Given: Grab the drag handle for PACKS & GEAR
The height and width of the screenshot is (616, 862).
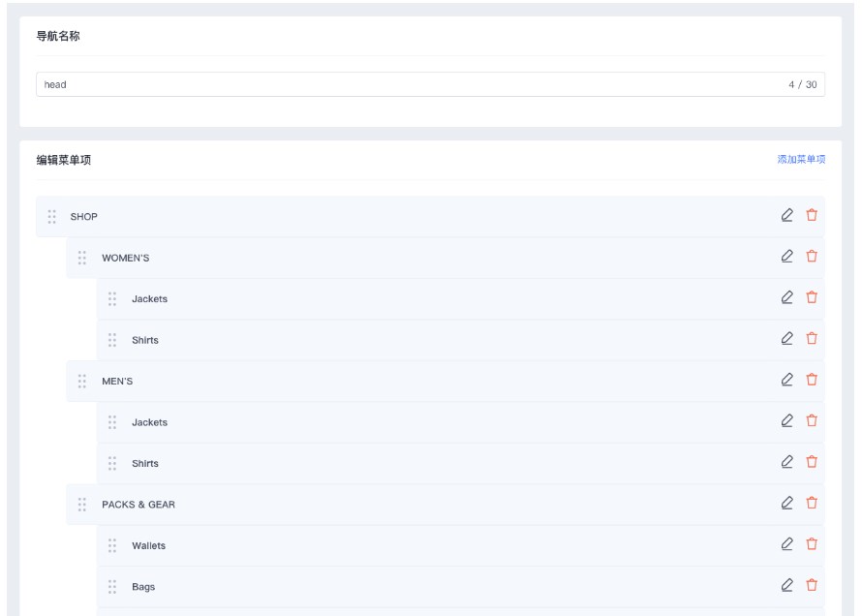Looking at the screenshot, I should pos(82,505).
